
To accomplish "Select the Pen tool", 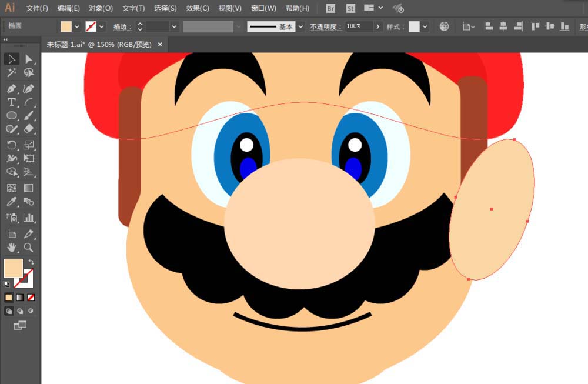I will pyautogui.click(x=12, y=88).
